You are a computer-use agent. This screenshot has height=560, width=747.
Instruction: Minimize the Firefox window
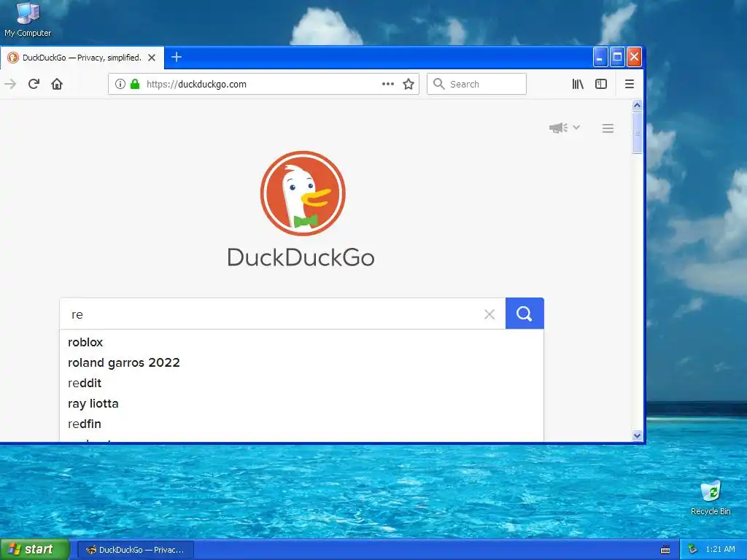[x=600, y=58]
